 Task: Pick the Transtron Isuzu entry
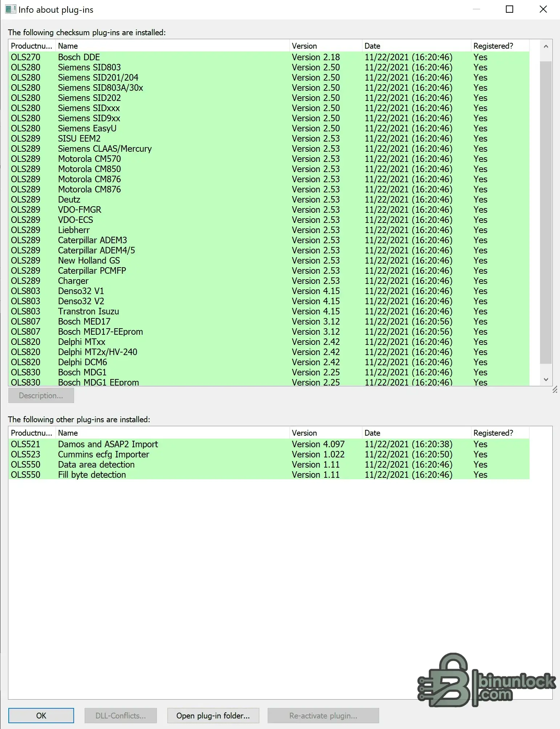tap(269, 311)
